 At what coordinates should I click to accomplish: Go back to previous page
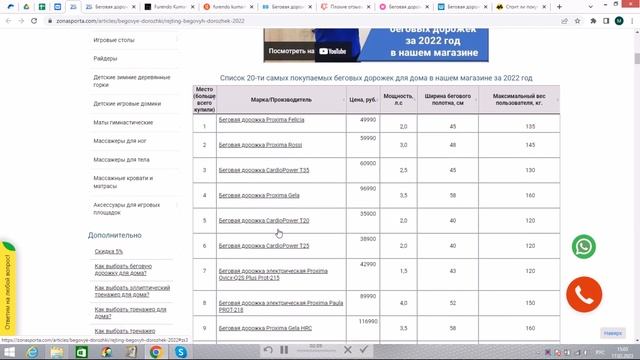(x=9, y=21)
